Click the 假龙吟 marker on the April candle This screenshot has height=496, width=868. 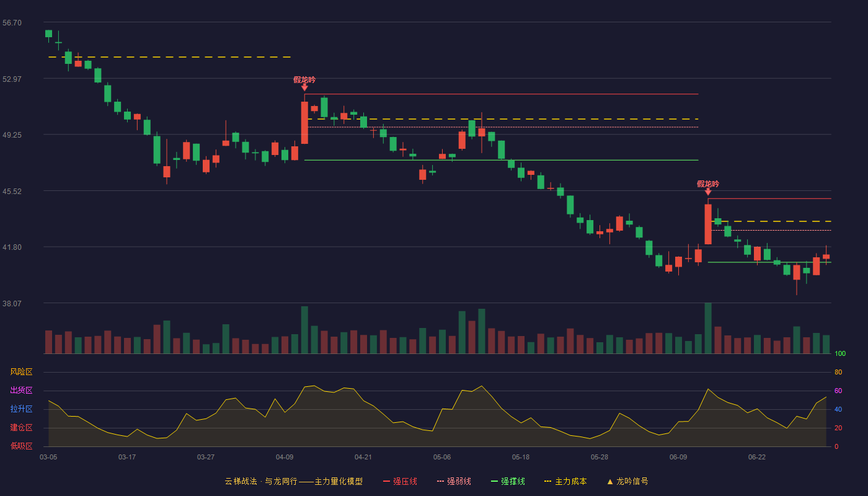click(304, 79)
